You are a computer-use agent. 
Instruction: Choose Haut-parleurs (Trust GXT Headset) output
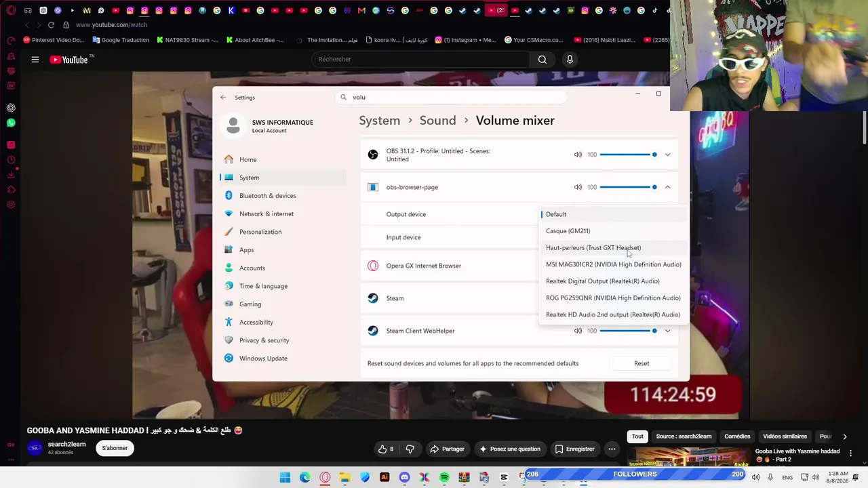[x=613, y=248]
